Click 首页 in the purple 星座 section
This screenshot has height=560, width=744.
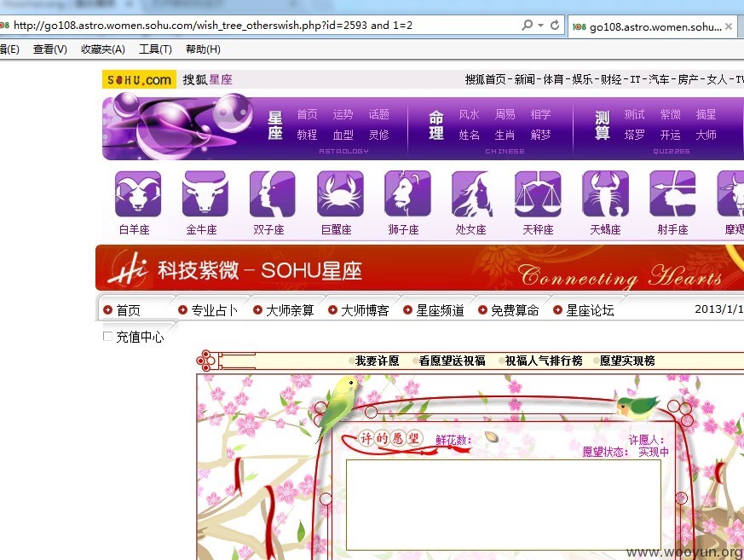coord(307,114)
